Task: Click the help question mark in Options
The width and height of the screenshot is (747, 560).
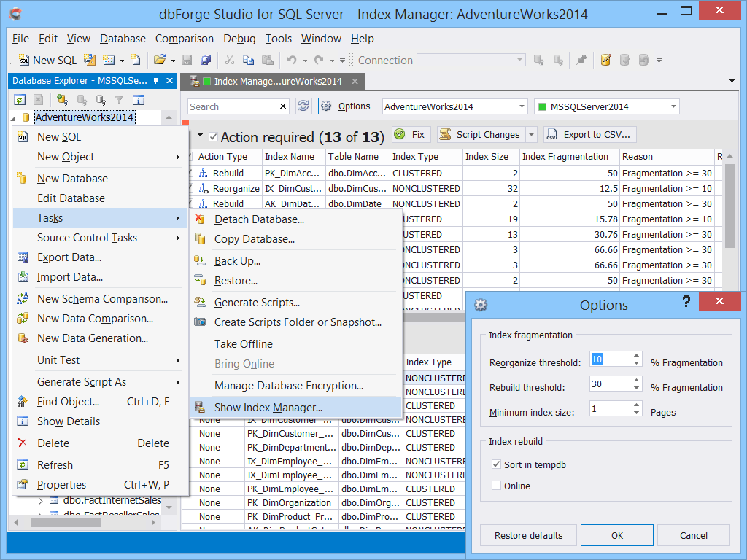Action: tap(686, 301)
